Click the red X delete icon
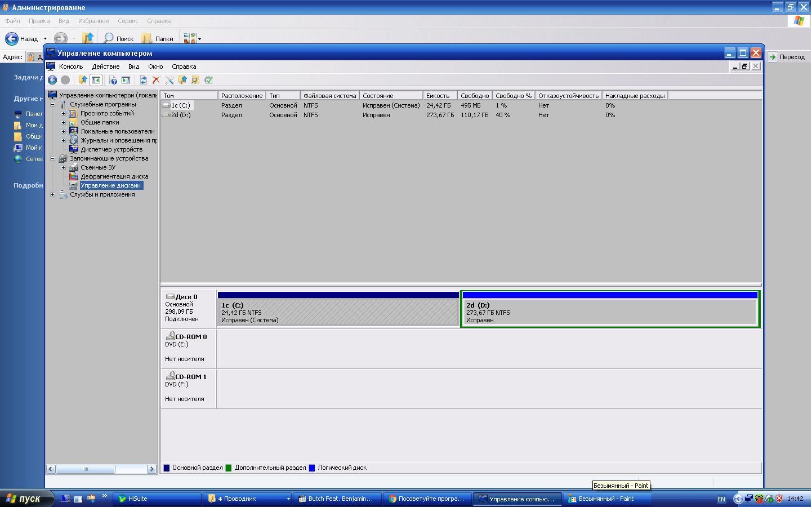812x507 pixels. pyautogui.click(x=156, y=80)
